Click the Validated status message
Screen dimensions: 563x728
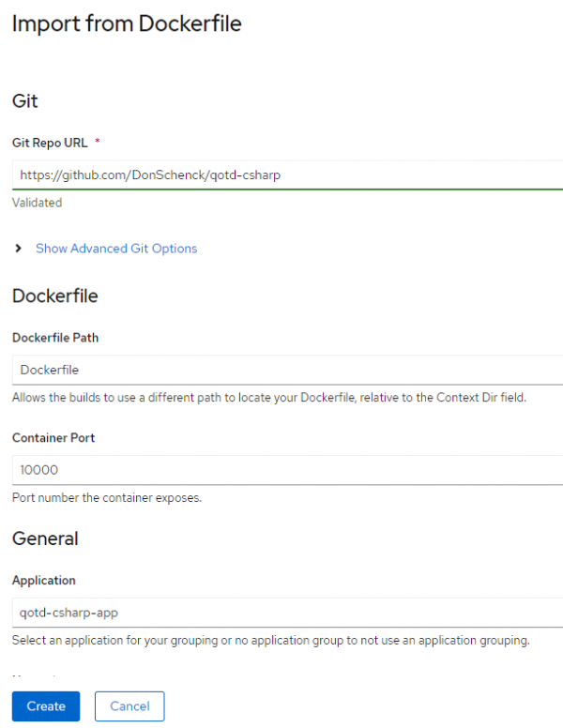point(37,202)
